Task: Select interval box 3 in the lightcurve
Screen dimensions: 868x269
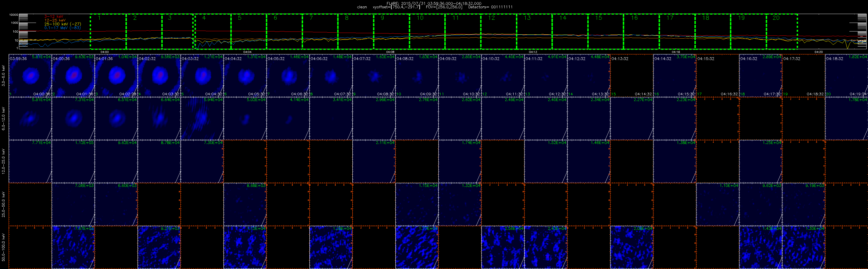Action: 178,31
